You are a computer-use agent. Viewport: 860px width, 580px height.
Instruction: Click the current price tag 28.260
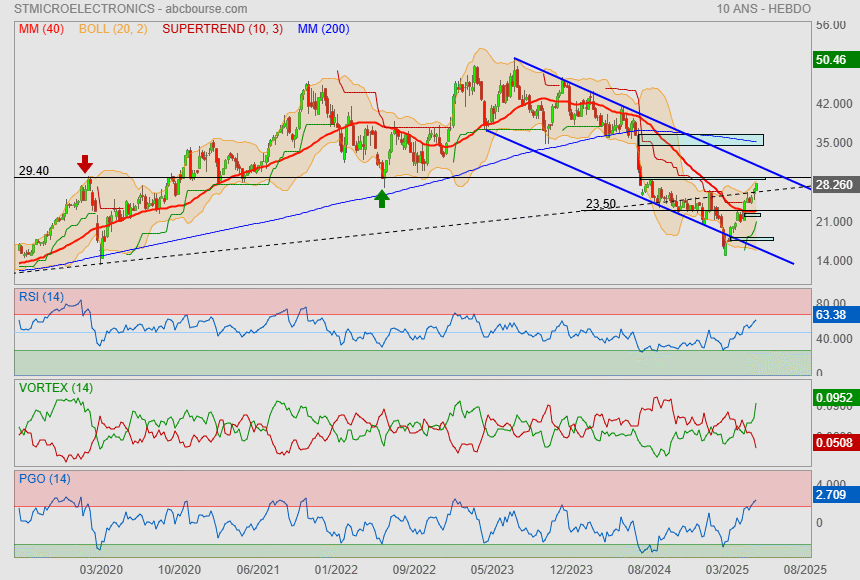coord(836,185)
